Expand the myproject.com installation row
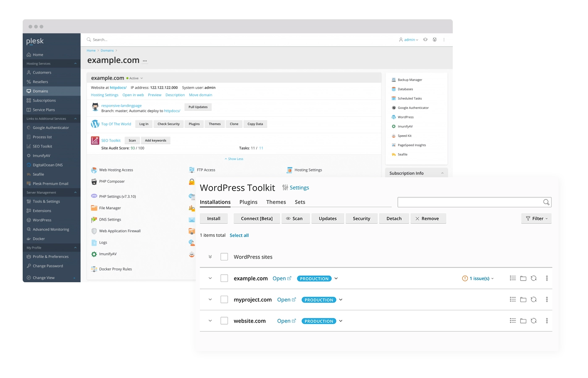The width and height of the screenshot is (588, 378). click(x=210, y=299)
